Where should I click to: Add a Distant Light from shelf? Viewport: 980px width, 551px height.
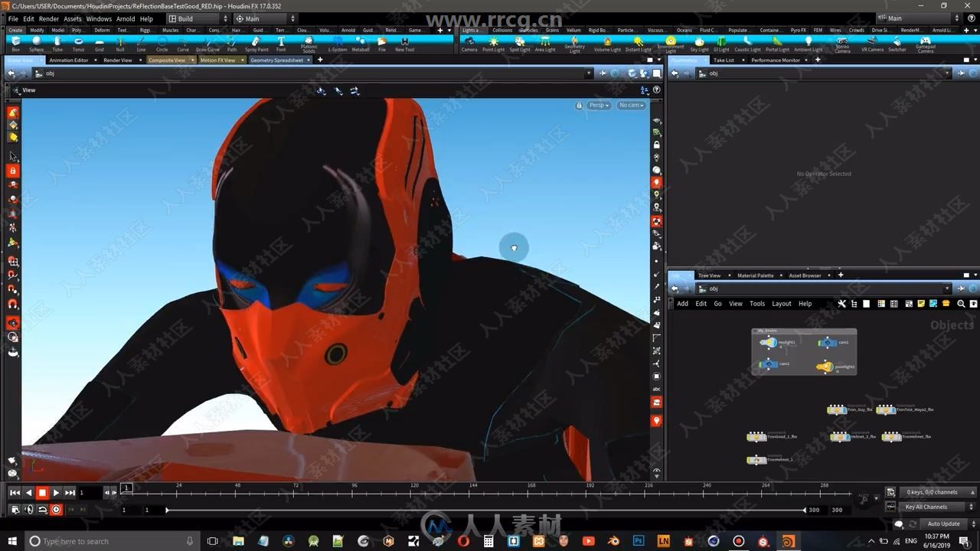pos(638,44)
